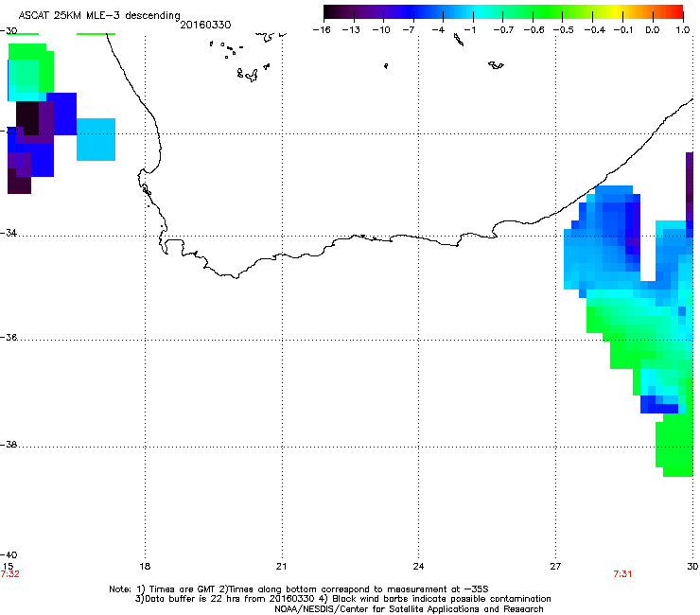Click the note line about GMT times
Viewport: 700px width, 615px height.
point(299,589)
